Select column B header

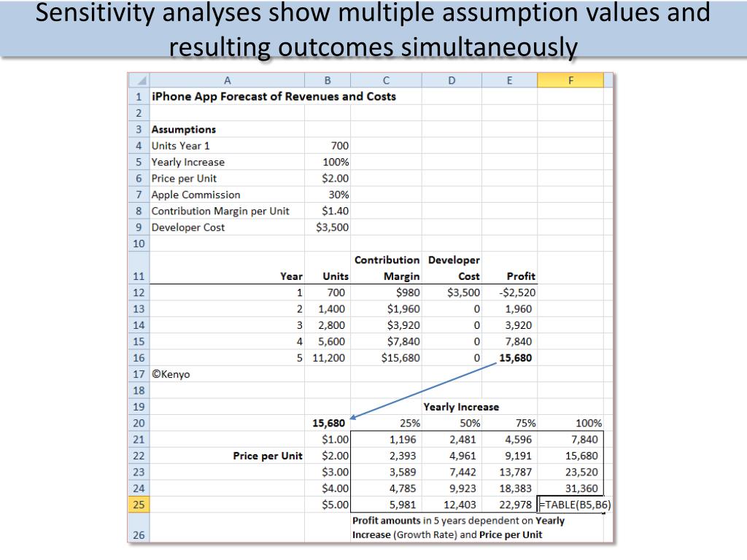328,80
